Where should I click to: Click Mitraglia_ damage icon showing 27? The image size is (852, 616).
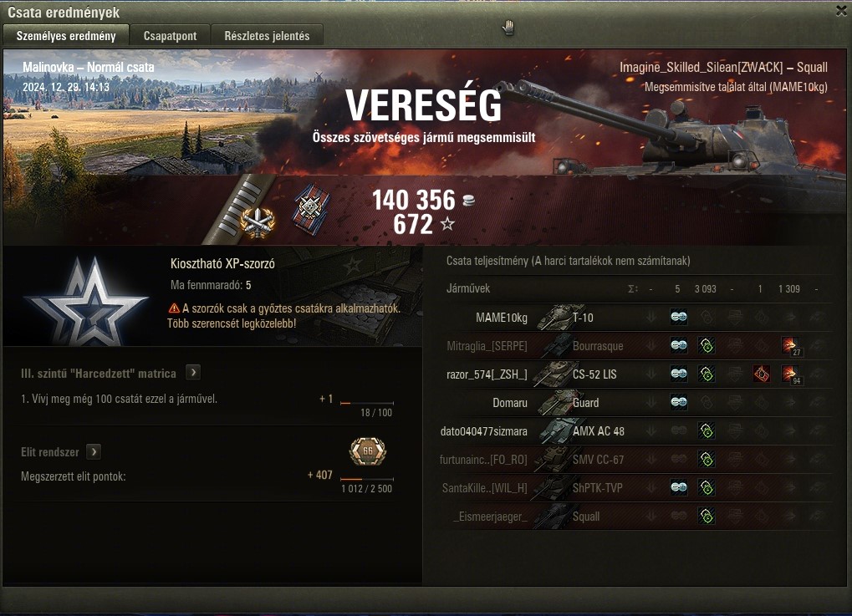pos(791,346)
